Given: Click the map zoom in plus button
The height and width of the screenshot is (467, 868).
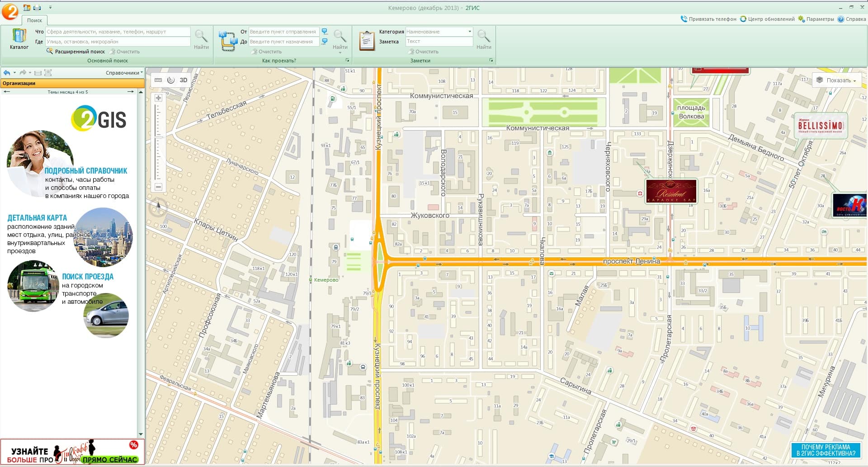Looking at the screenshot, I should (x=158, y=98).
